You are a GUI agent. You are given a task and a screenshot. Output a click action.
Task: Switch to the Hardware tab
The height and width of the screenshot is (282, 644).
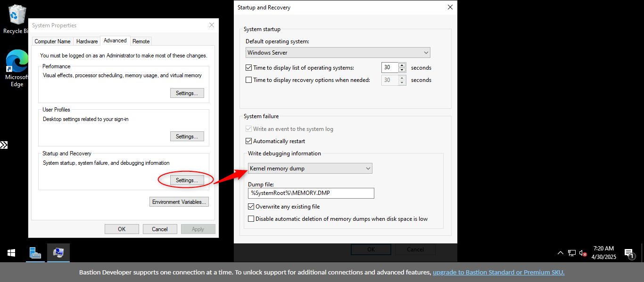[x=87, y=41]
